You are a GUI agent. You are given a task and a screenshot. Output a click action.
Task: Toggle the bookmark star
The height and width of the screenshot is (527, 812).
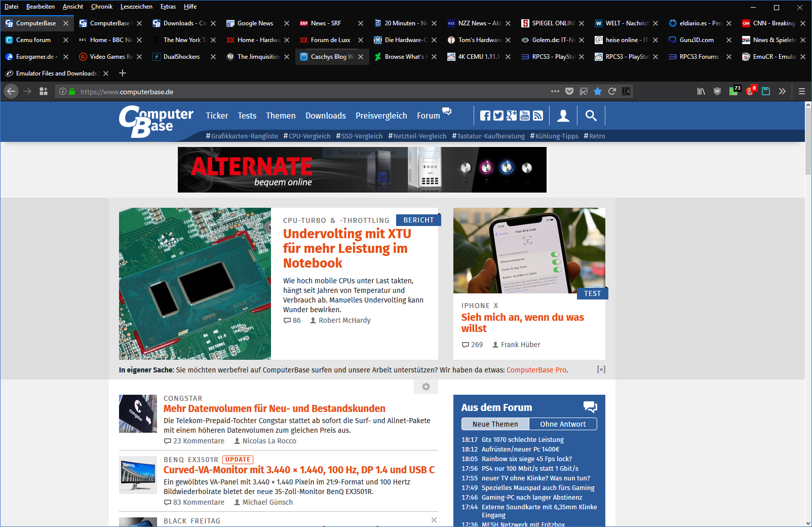click(x=598, y=91)
